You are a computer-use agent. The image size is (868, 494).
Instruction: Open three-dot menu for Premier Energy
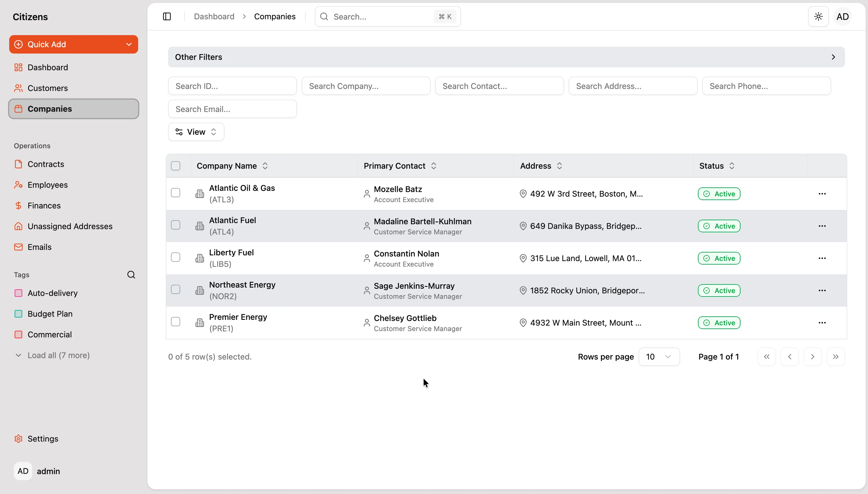[x=822, y=323]
